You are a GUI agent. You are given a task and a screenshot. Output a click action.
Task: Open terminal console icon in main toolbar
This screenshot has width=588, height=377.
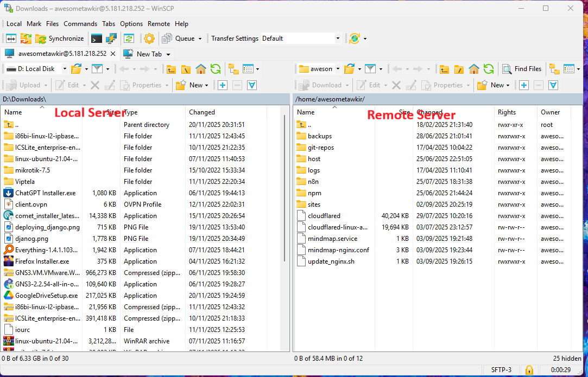(97, 39)
